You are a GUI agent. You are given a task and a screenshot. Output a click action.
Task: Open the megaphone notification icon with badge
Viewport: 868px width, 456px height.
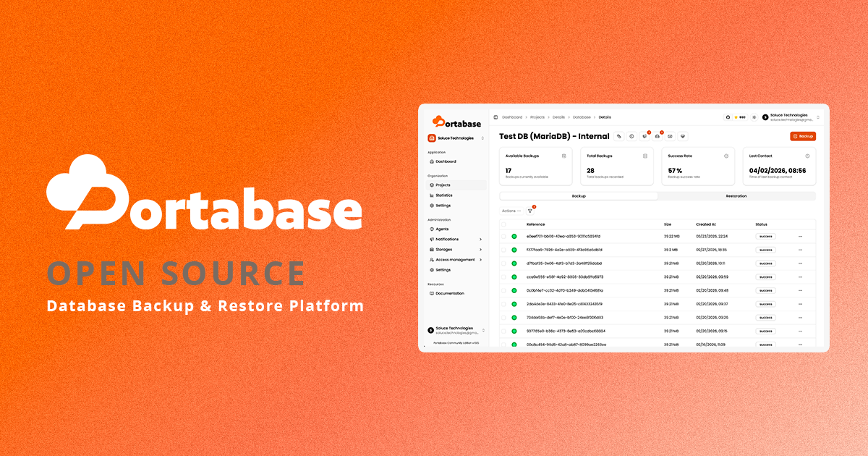pos(644,136)
